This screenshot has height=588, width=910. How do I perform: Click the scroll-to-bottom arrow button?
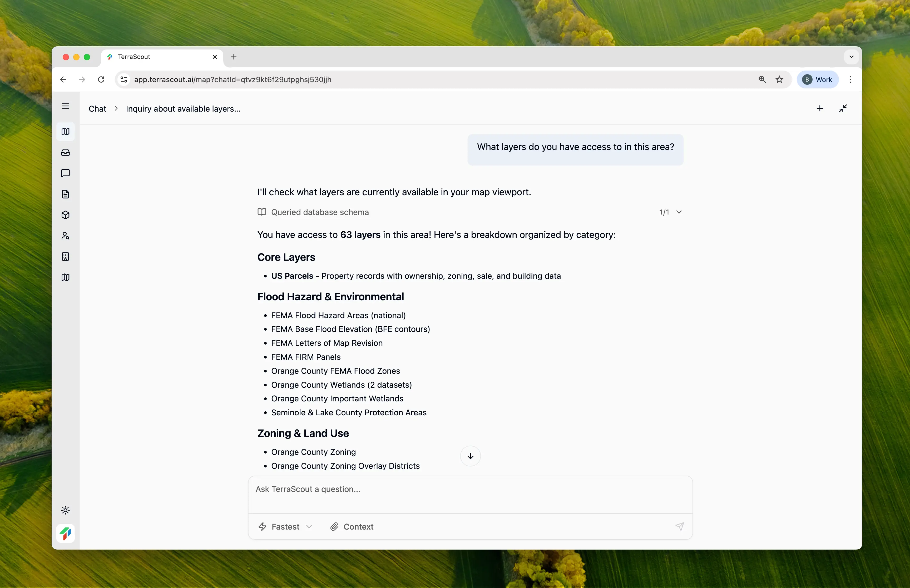[x=470, y=456]
